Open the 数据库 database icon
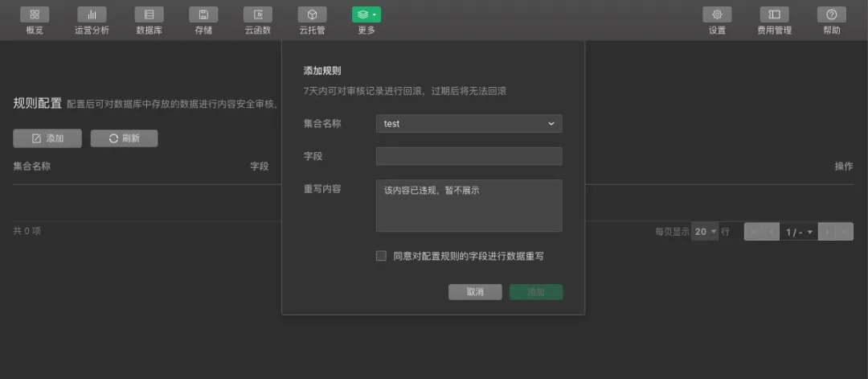Image resolution: width=868 pixels, height=379 pixels. pos(149,15)
